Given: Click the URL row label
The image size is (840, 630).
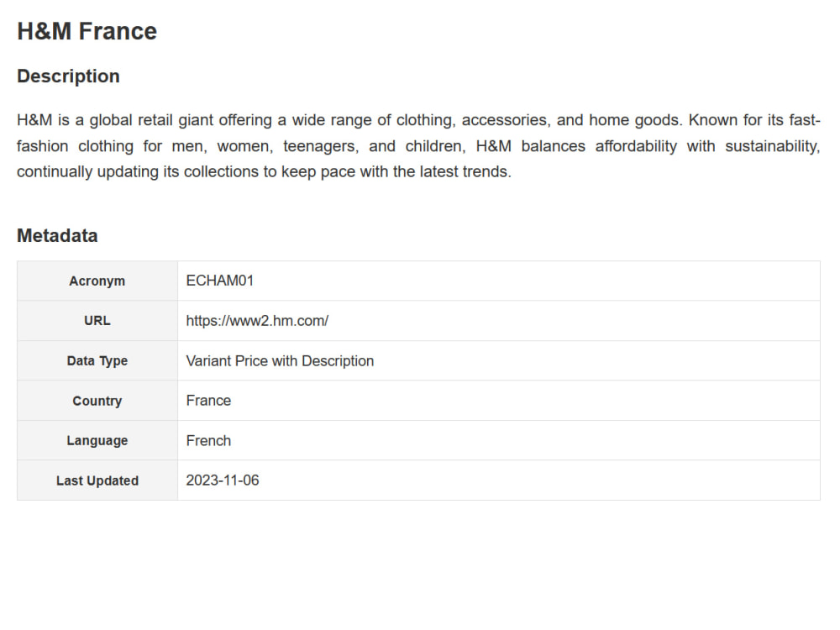Looking at the screenshot, I should 97,321.
